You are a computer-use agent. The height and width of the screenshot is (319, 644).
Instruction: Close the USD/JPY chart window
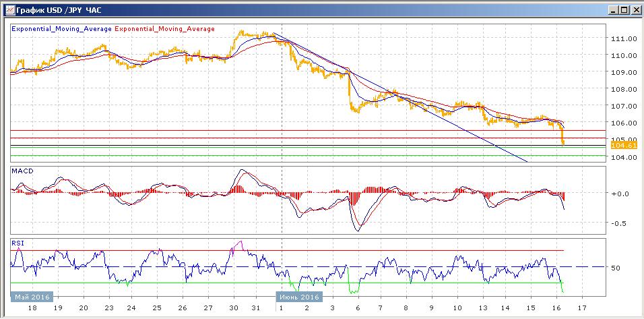tap(634, 10)
